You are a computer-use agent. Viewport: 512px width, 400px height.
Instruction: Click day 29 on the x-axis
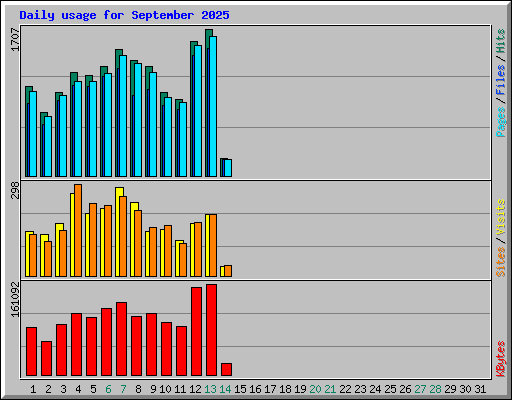(450, 389)
